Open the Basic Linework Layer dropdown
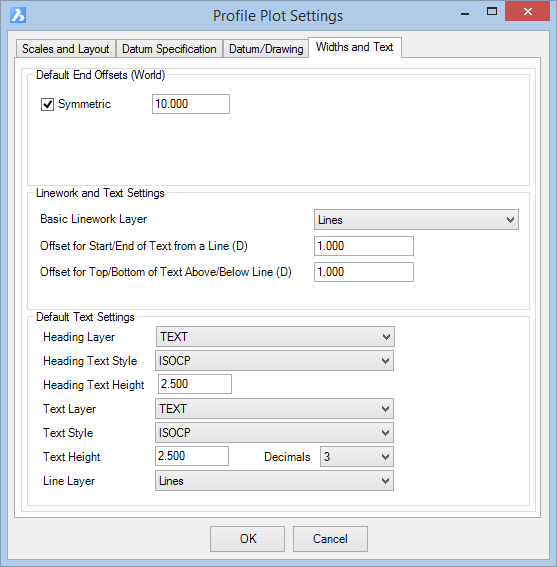557x567 pixels. click(x=416, y=219)
